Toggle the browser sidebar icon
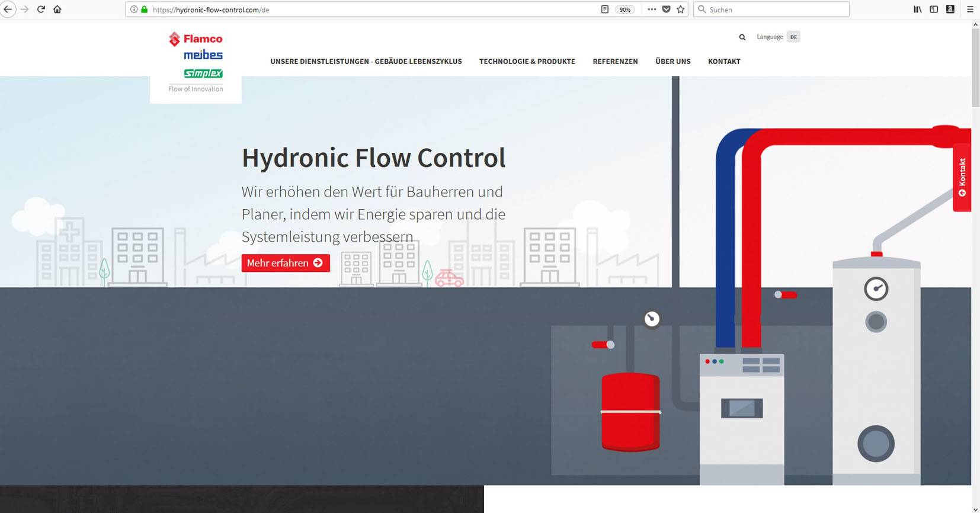Image resolution: width=980 pixels, height=513 pixels. tap(934, 9)
